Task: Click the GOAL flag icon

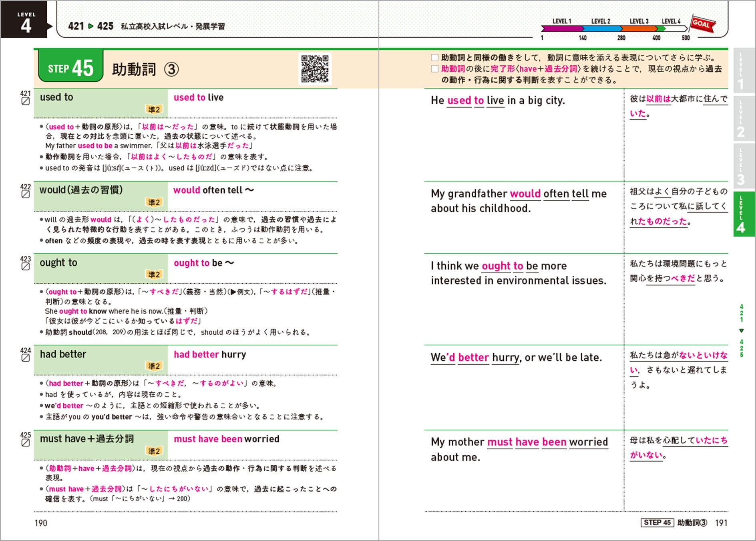Action: [x=703, y=24]
